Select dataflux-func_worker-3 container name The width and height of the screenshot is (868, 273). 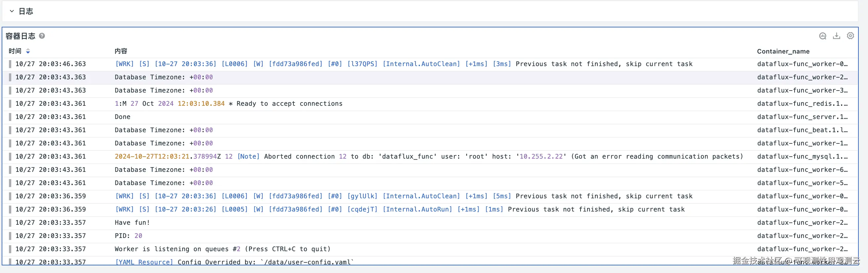pyautogui.click(x=802, y=91)
